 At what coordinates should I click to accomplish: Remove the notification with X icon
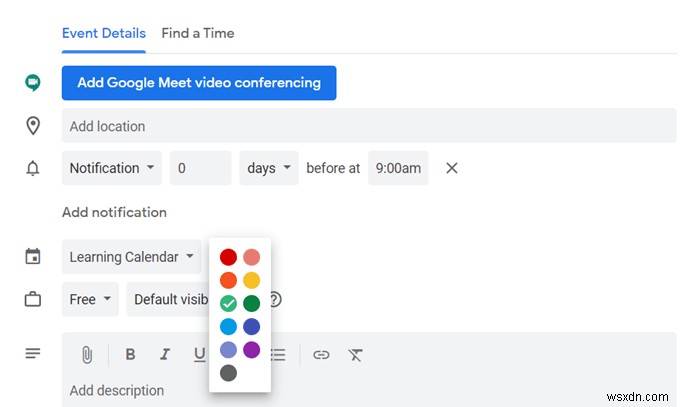pyautogui.click(x=451, y=168)
